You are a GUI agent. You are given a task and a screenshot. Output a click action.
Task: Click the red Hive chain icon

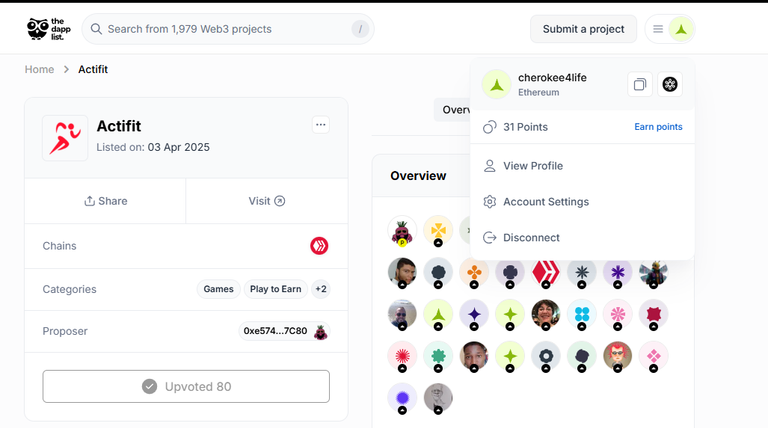(319, 246)
